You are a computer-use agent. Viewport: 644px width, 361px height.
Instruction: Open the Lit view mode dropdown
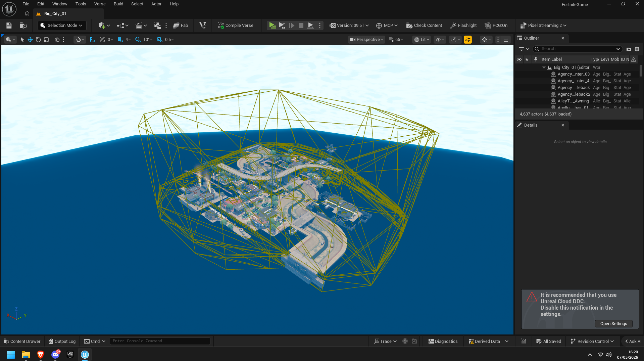click(x=421, y=39)
